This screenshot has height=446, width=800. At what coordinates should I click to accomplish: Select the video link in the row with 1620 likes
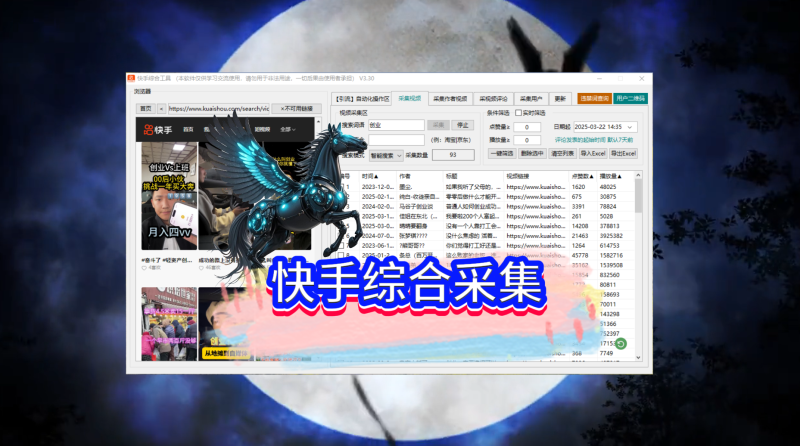tap(536, 187)
